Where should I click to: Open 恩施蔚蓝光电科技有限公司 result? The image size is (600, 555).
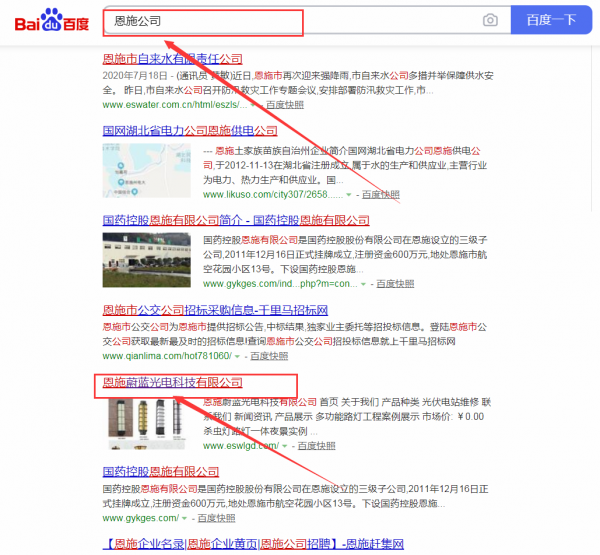pos(172,382)
